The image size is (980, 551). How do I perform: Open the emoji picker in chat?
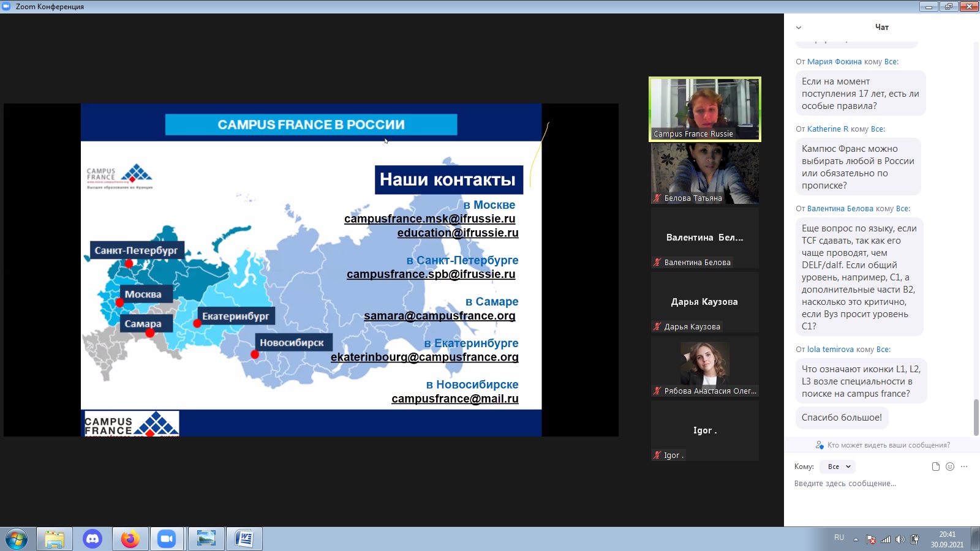[950, 467]
